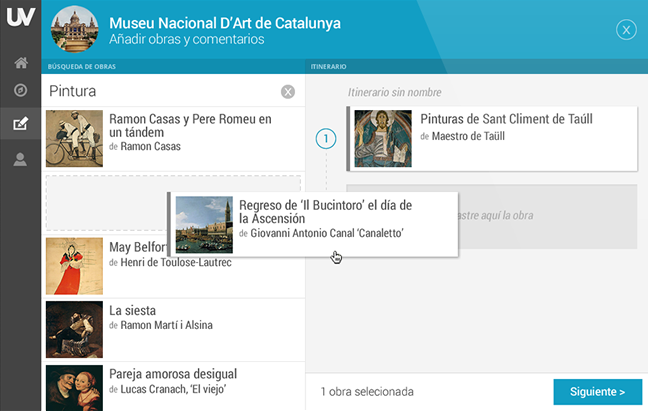Open the compass explore icon
The image size is (648, 411).
tap(20, 91)
